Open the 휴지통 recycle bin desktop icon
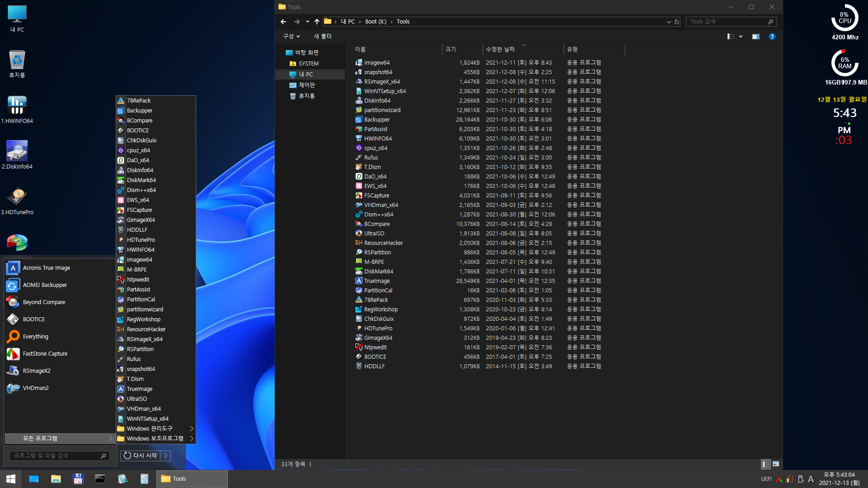Viewport: 868px width, 488px height. tap(17, 64)
